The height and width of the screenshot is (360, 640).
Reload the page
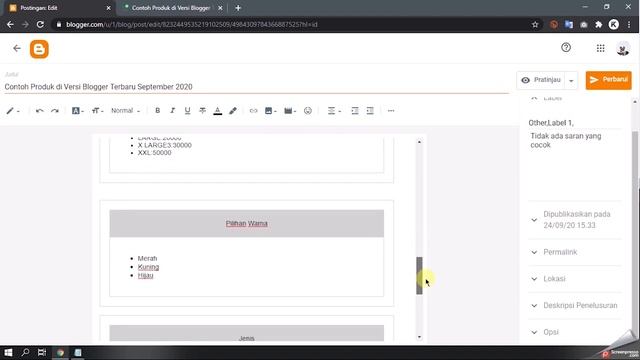click(40, 24)
